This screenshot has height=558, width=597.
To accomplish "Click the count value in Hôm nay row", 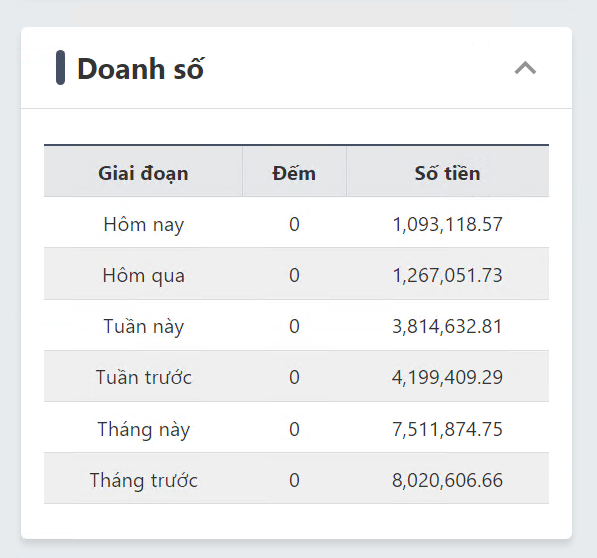I will (294, 224).
